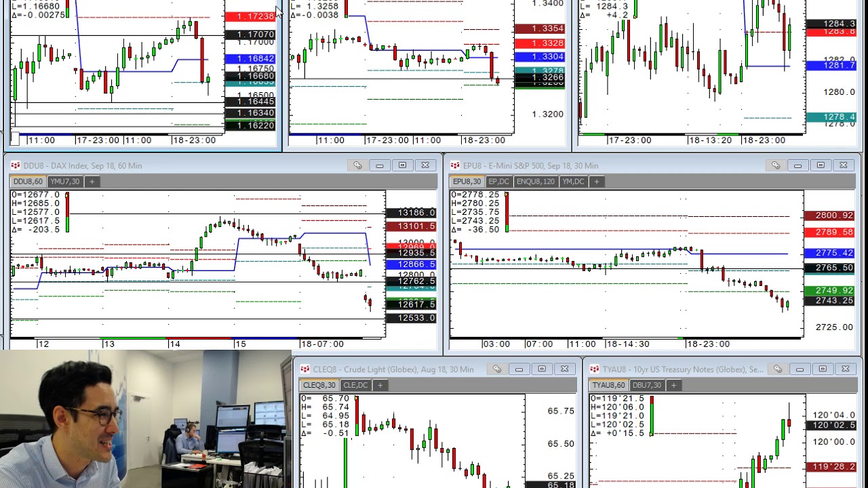Viewport: 868px width, 488px height.
Task: Click the red 2789.58 price label
Action: (831, 232)
